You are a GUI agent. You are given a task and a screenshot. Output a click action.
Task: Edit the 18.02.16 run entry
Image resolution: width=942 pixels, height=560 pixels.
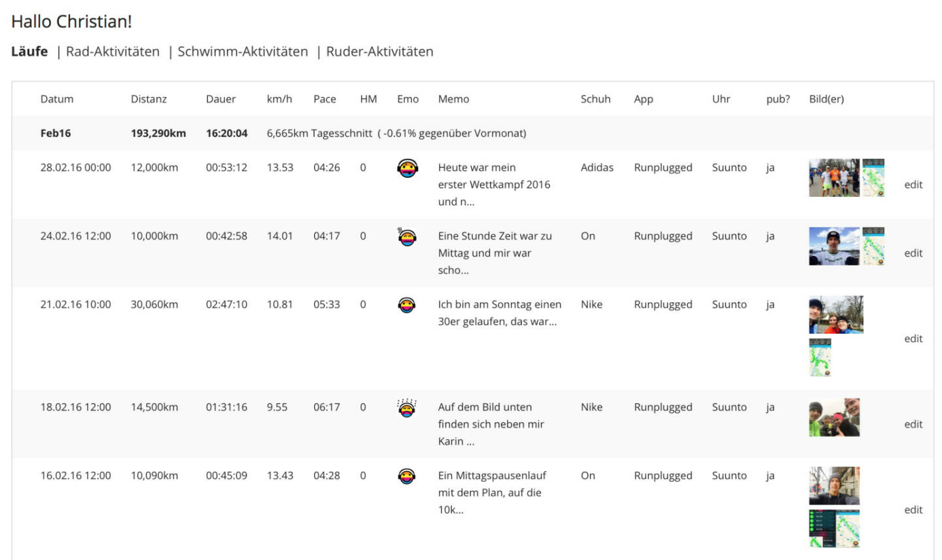(x=913, y=424)
